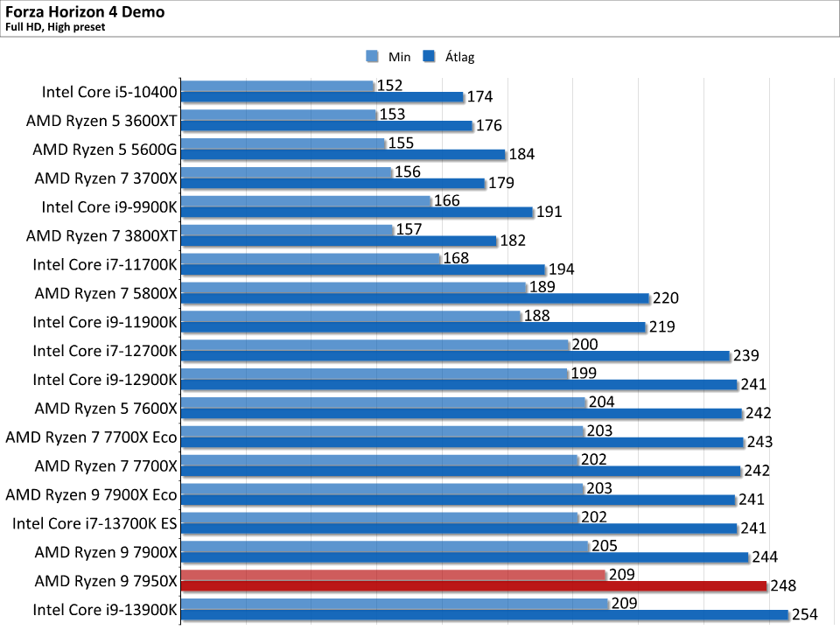Click the dark blue Átlag legend swatch
This screenshot has height=630, width=840.
click(429, 56)
